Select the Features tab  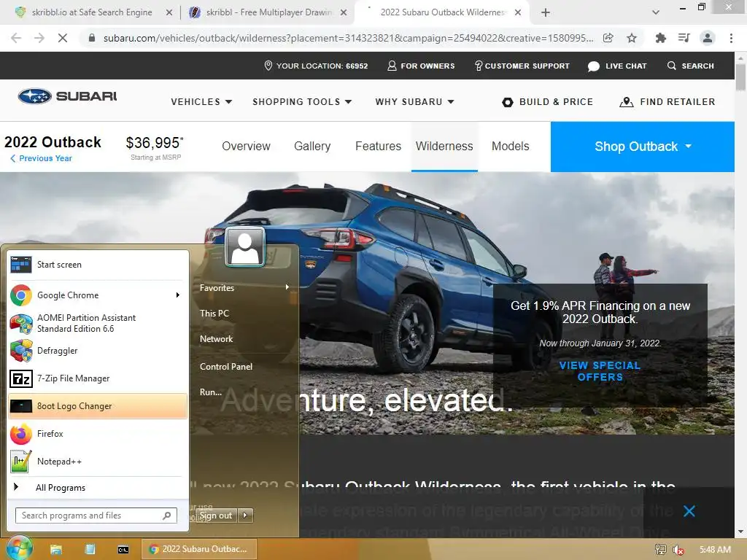379,146
